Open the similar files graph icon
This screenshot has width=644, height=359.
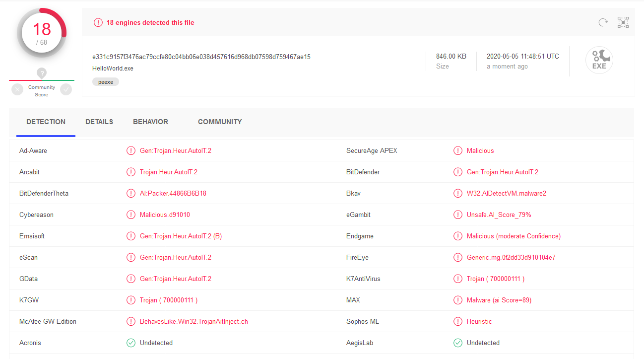(x=623, y=22)
